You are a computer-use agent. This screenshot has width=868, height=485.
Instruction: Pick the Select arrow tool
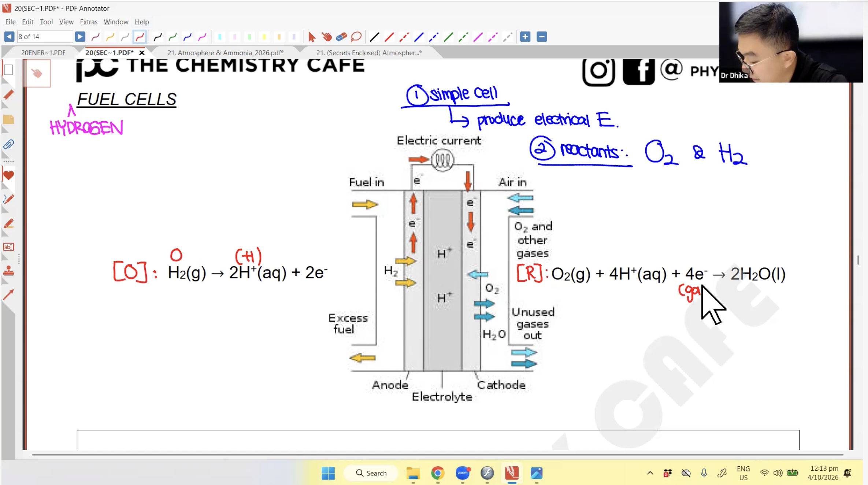pyautogui.click(x=312, y=37)
